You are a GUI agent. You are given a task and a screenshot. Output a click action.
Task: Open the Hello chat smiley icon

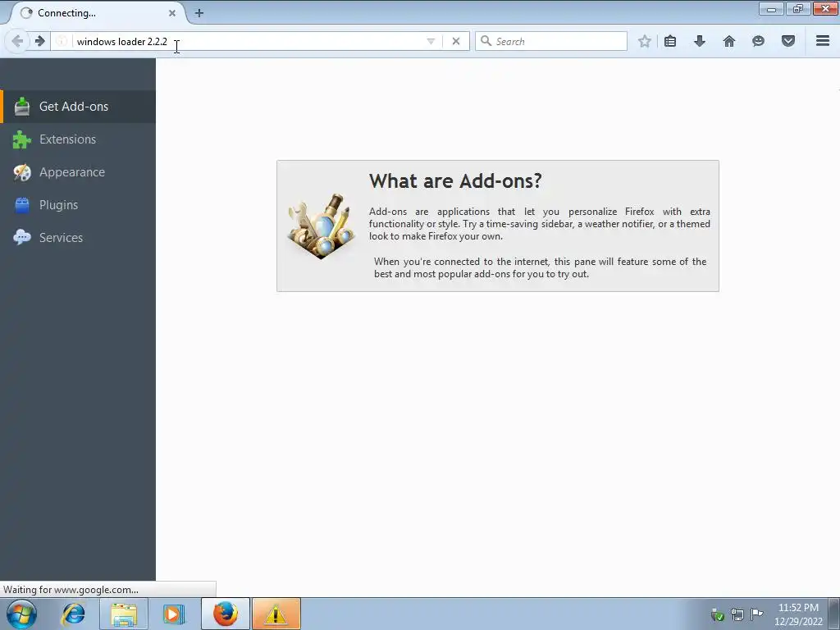click(758, 41)
